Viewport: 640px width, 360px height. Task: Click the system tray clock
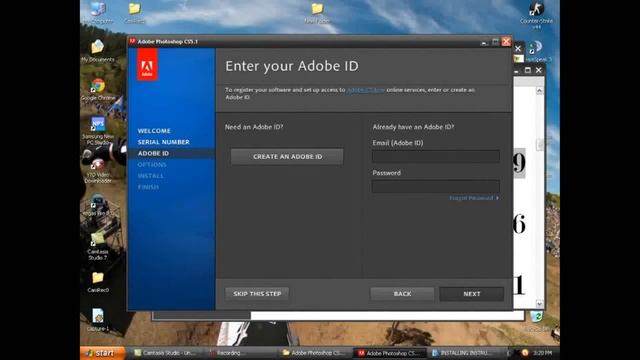[x=542, y=353]
